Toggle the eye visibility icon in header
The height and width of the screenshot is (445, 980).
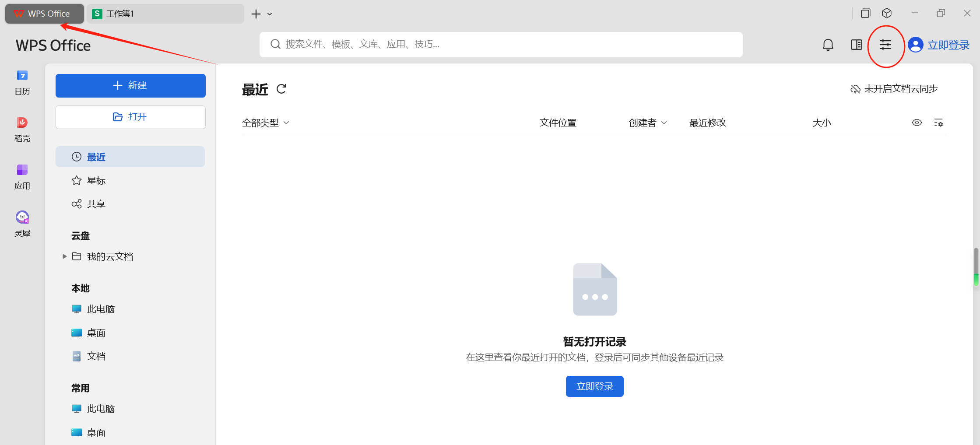click(x=917, y=123)
